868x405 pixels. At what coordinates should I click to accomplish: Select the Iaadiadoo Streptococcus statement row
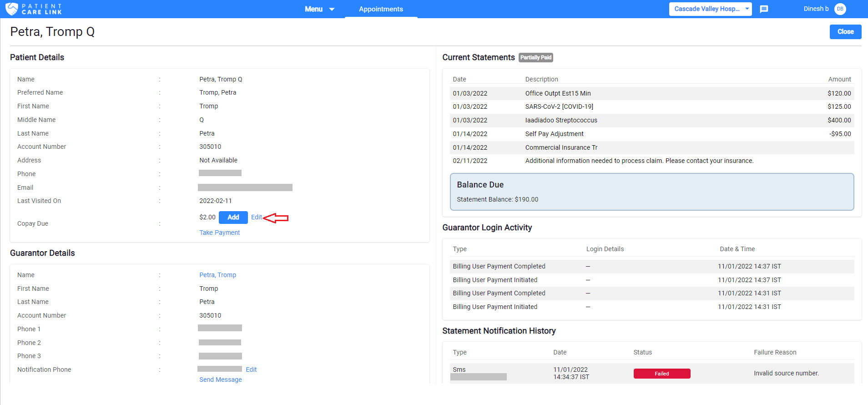[x=651, y=120]
